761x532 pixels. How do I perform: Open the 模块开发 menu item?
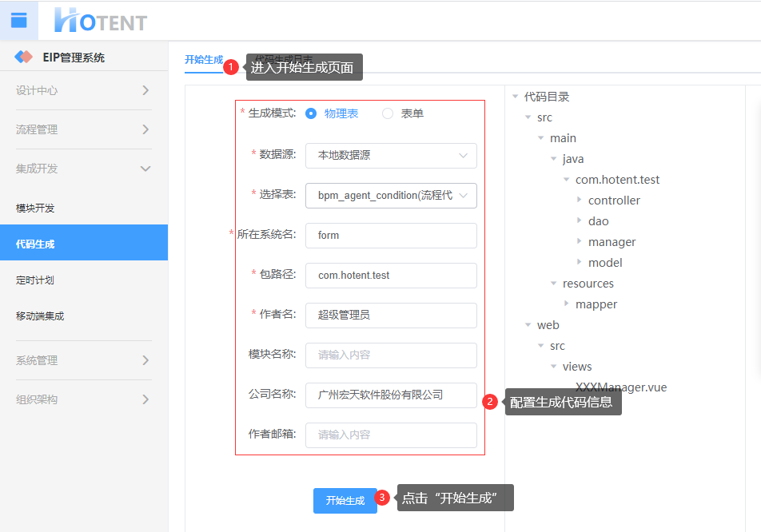click(35, 208)
